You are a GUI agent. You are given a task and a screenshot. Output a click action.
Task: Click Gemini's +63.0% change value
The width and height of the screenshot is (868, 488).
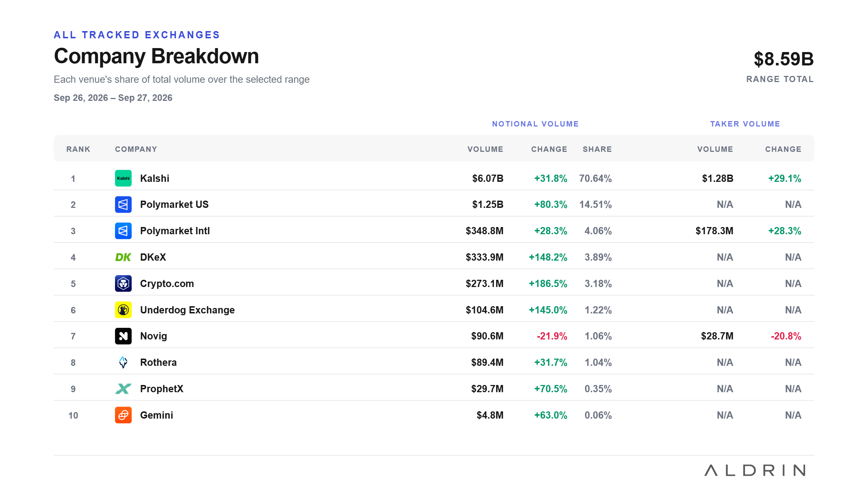(551, 415)
